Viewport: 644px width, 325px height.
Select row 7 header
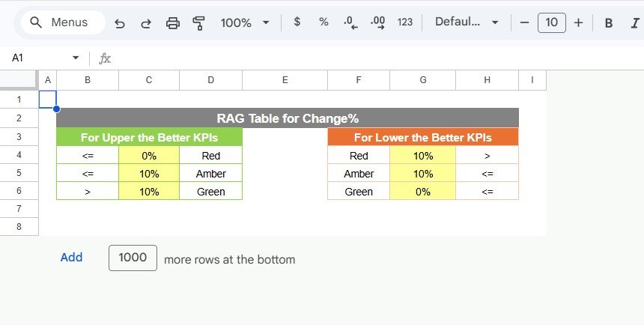coord(19,209)
